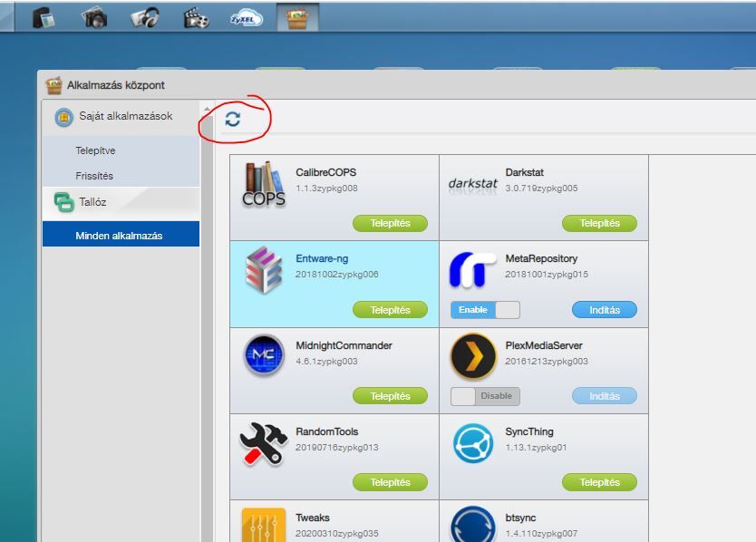The width and height of the screenshot is (756, 542).
Task: Open the Photo camera app icon
Action: pyautogui.click(x=94, y=18)
